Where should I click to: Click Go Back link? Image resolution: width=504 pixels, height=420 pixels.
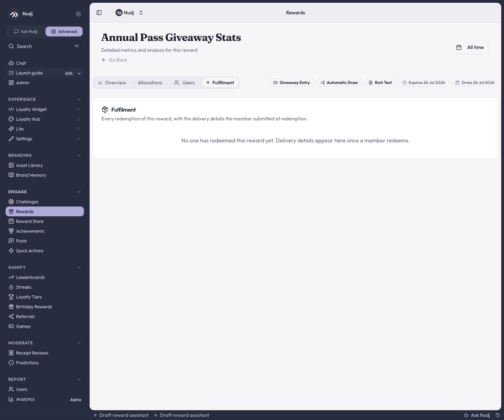point(114,60)
